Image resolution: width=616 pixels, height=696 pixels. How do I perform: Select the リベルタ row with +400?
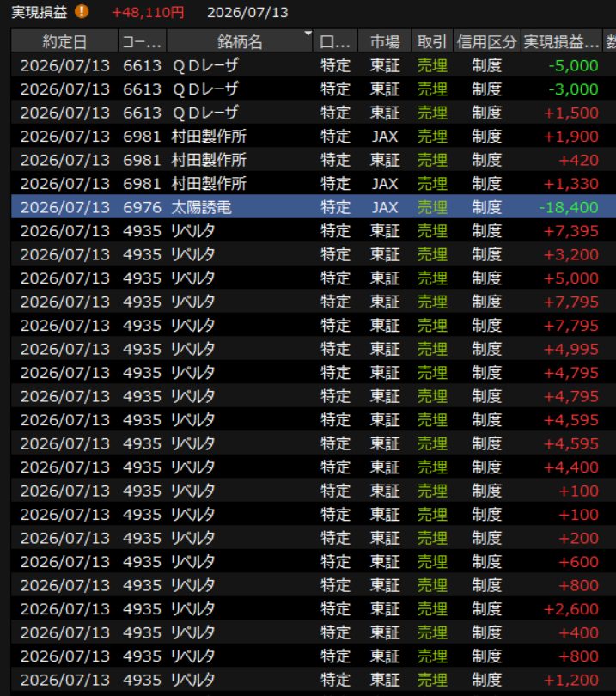(x=314, y=632)
